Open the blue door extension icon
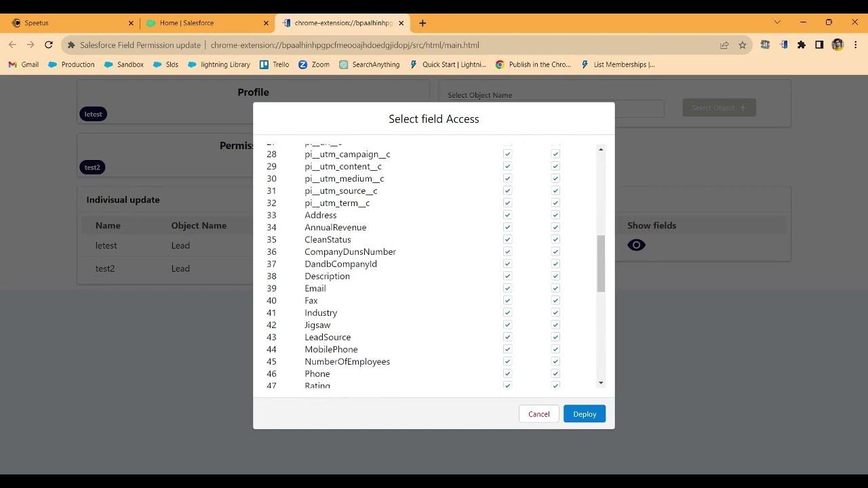This screenshot has width=868, height=488. [x=784, y=45]
